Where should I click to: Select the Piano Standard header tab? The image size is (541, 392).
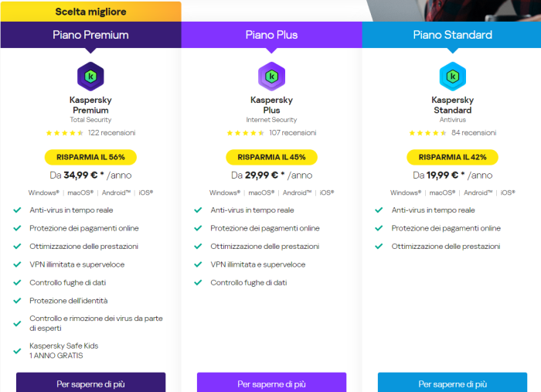click(452, 35)
